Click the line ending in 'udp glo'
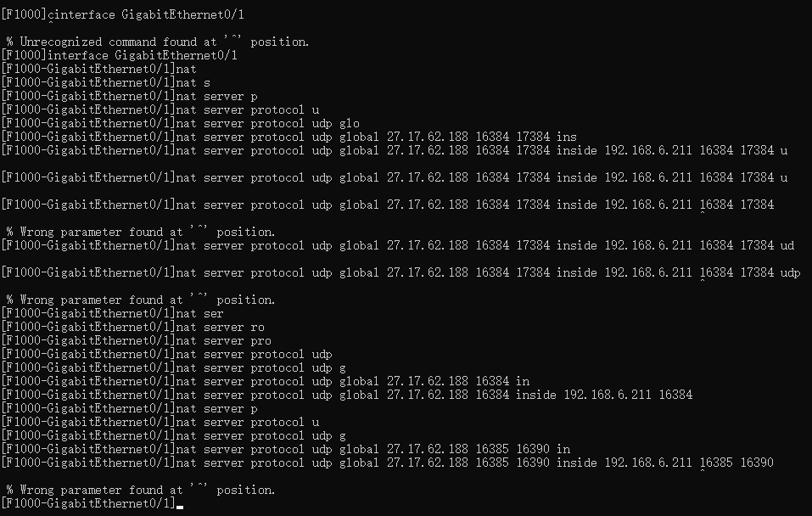Viewport: 812px width, 516px height. pos(181,123)
